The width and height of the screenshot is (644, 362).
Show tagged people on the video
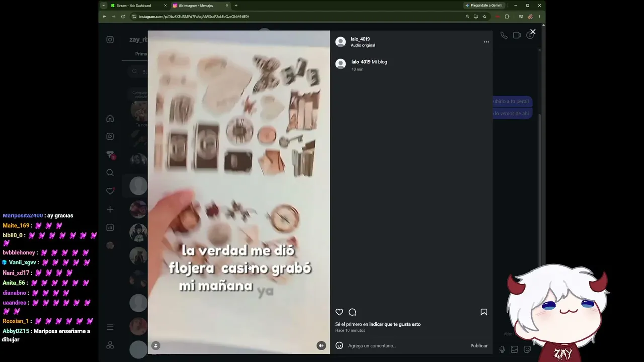(156, 346)
